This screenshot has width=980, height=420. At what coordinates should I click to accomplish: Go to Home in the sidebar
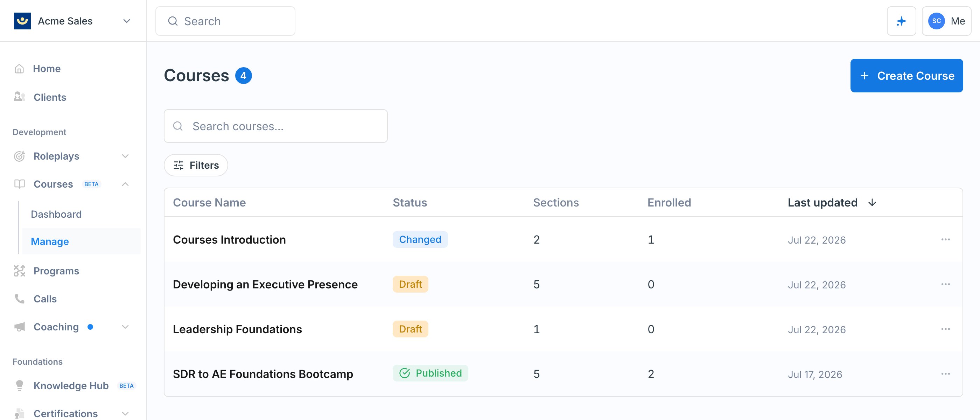(x=47, y=69)
